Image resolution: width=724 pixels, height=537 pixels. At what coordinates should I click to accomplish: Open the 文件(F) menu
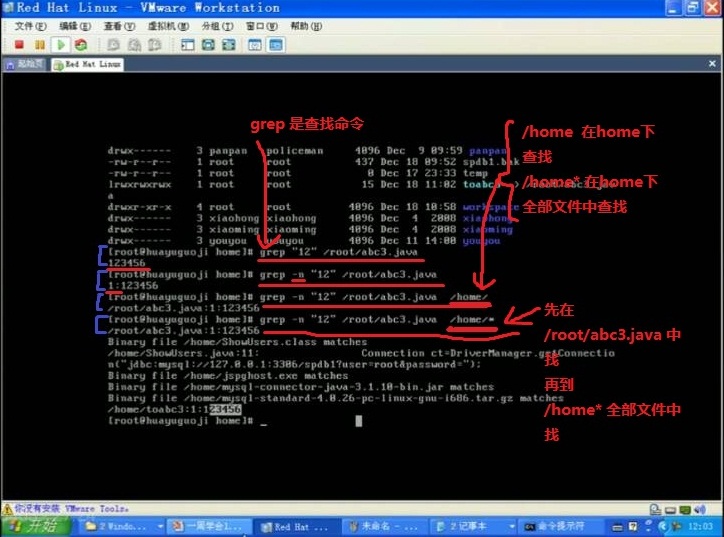pyautogui.click(x=30, y=26)
